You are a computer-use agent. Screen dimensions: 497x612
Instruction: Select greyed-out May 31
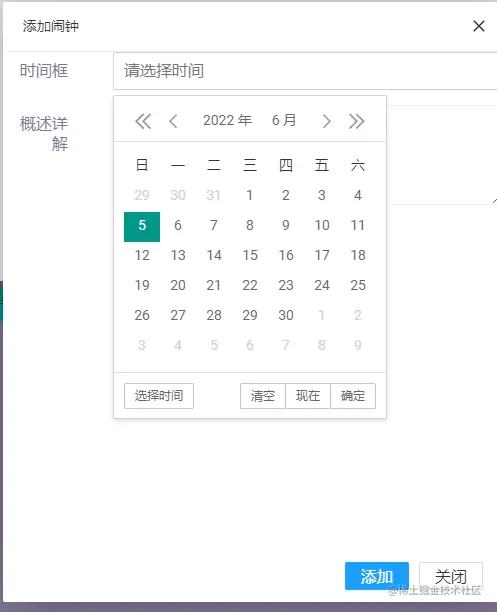pyautogui.click(x=214, y=195)
